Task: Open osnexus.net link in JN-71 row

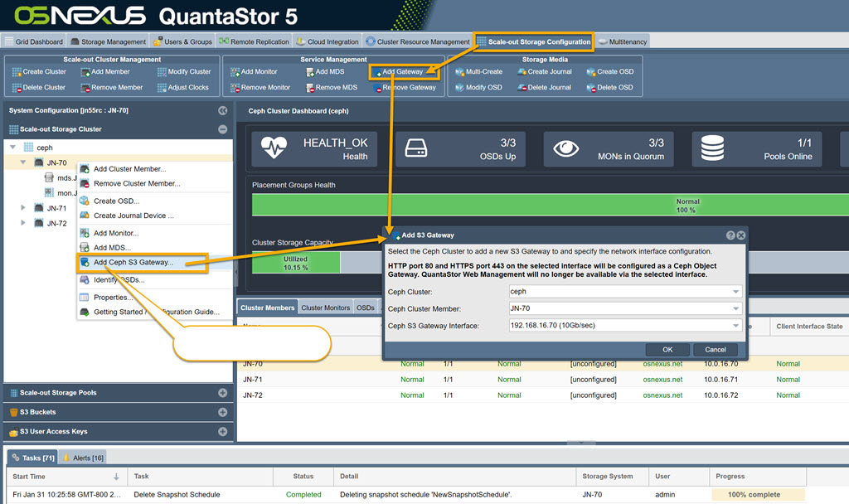Action: point(662,380)
